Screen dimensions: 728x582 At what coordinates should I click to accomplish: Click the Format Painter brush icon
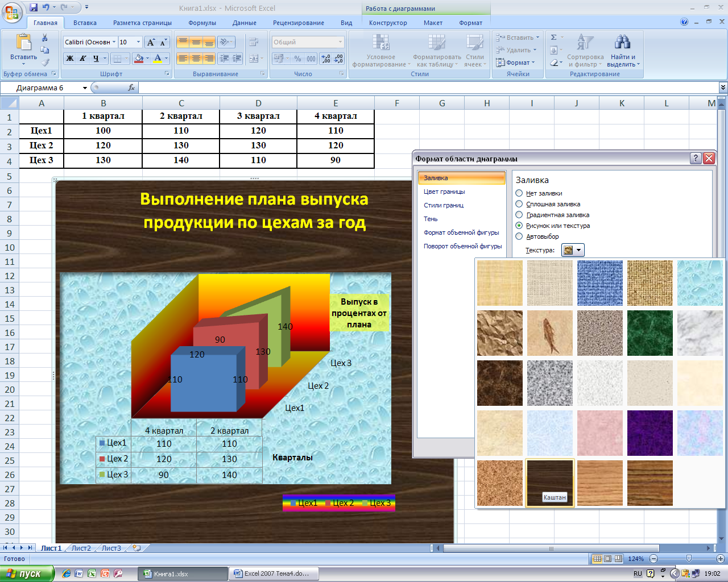(x=45, y=62)
